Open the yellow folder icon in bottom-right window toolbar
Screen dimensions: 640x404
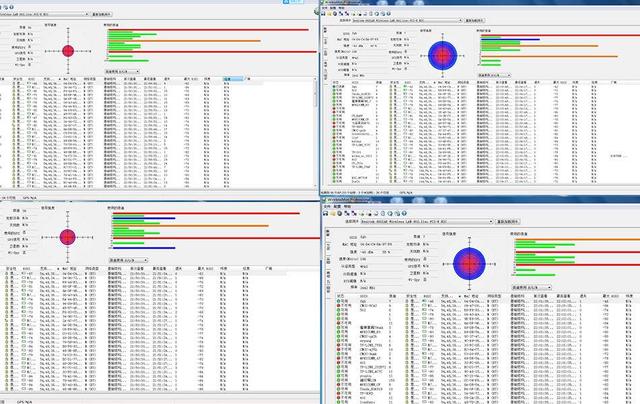coord(333,213)
